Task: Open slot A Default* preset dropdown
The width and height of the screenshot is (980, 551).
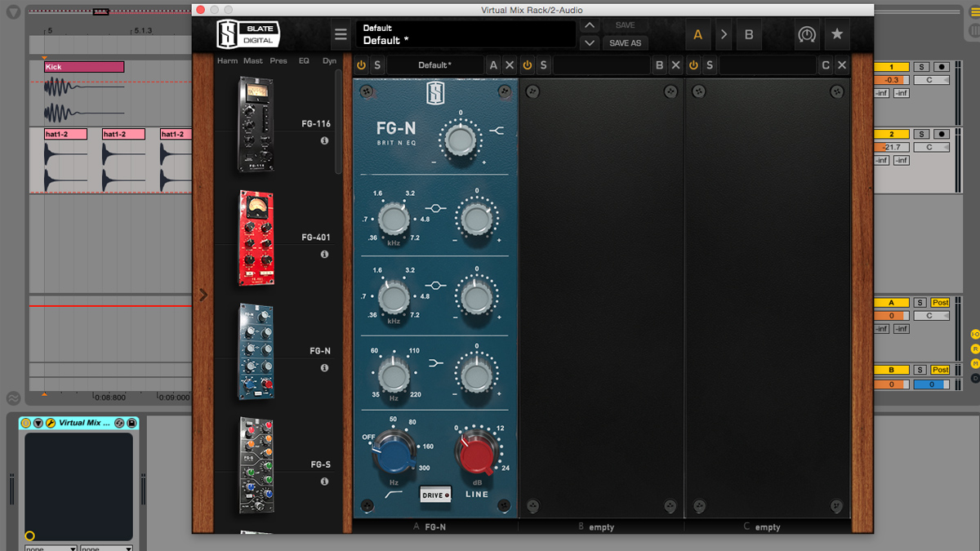Action: click(x=434, y=65)
